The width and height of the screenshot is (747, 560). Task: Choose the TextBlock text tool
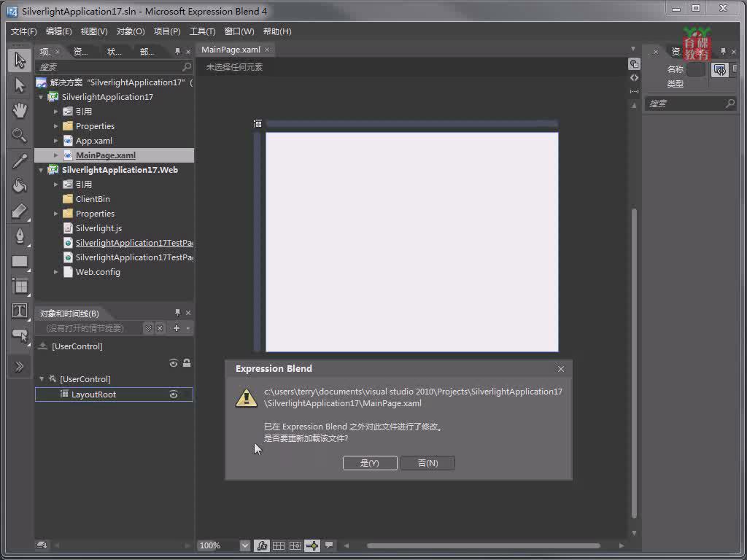[x=20, y=311]
